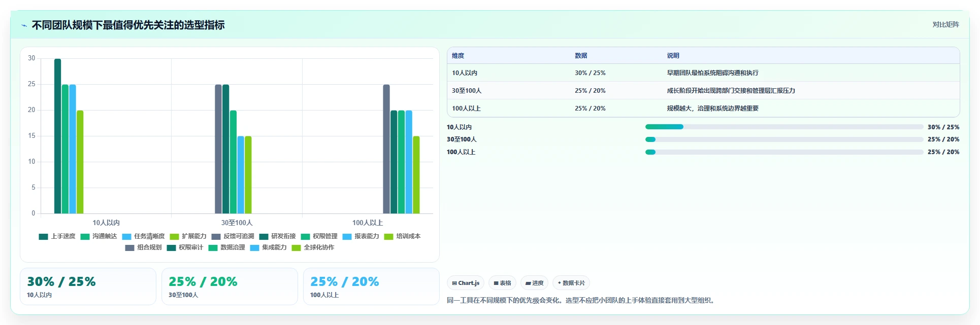Click the 10人以内 cell in the table
The image size is (980, 325).
click(465, 73)
